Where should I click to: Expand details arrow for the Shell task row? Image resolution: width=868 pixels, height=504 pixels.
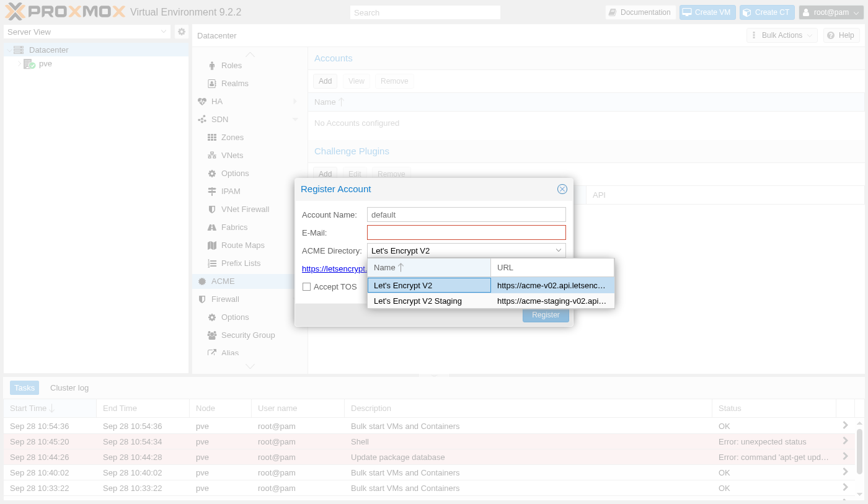pyautogui.click(x=845, y=441)
